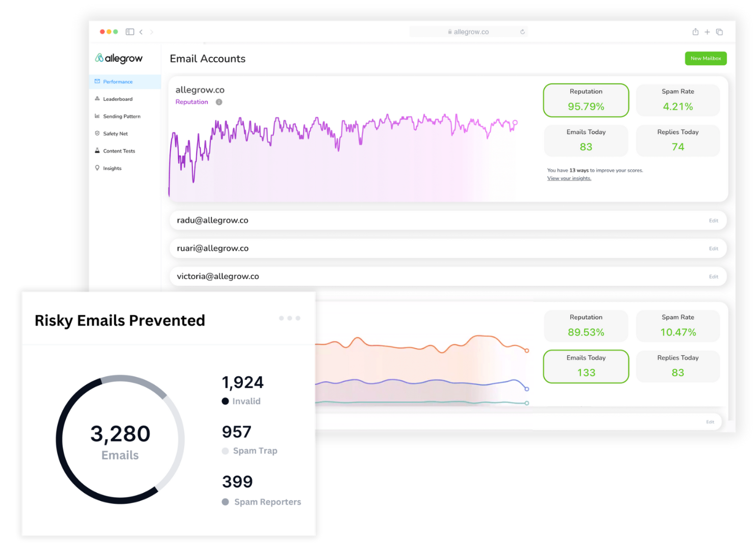Select the Spam Rate 10.47% card
756x547 pixels.
click(677, 326)
